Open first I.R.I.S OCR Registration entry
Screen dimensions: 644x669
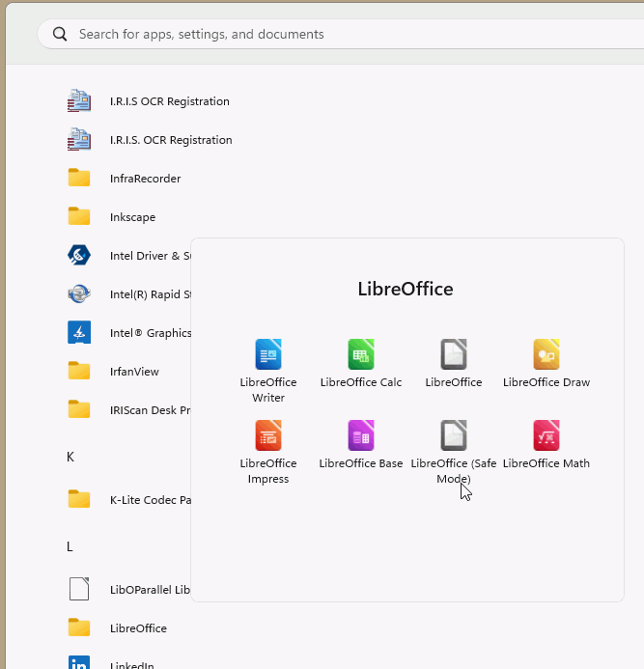click(x=169, y=101)
